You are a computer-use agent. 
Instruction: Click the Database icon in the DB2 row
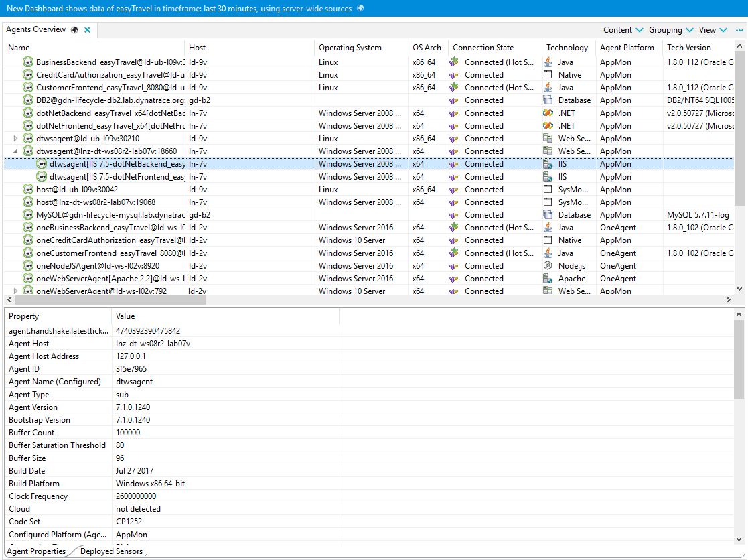tap(548, 100)
